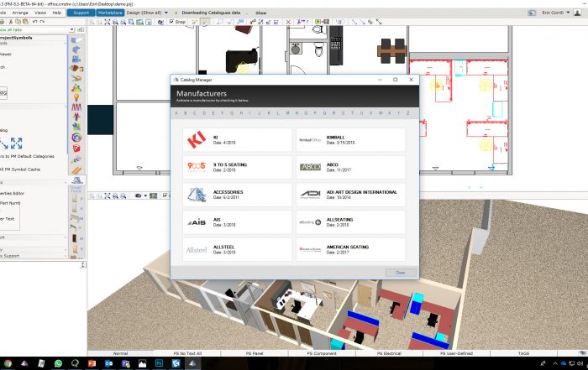The image size is (588, 370).
Task: Open WhatsApp from the taskbar
Action: click(58, 363)
